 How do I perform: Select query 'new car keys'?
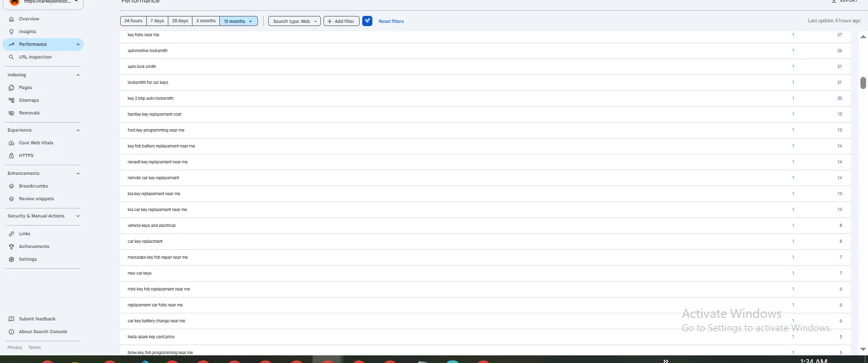(x=139, y=273)
